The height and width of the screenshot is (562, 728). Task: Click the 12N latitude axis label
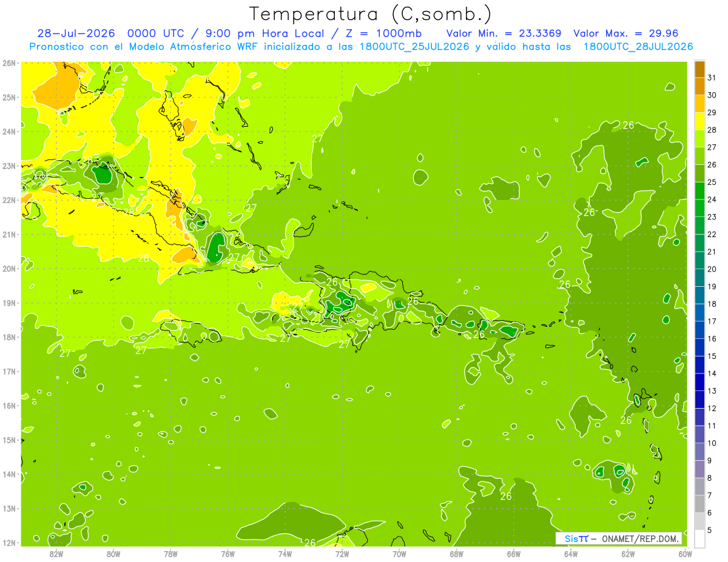tap(9, 543)
